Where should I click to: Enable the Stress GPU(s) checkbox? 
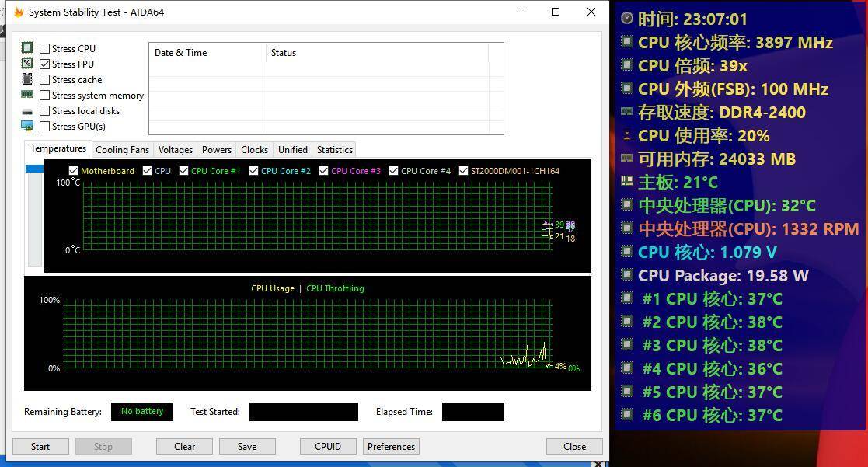pos(45,126)
